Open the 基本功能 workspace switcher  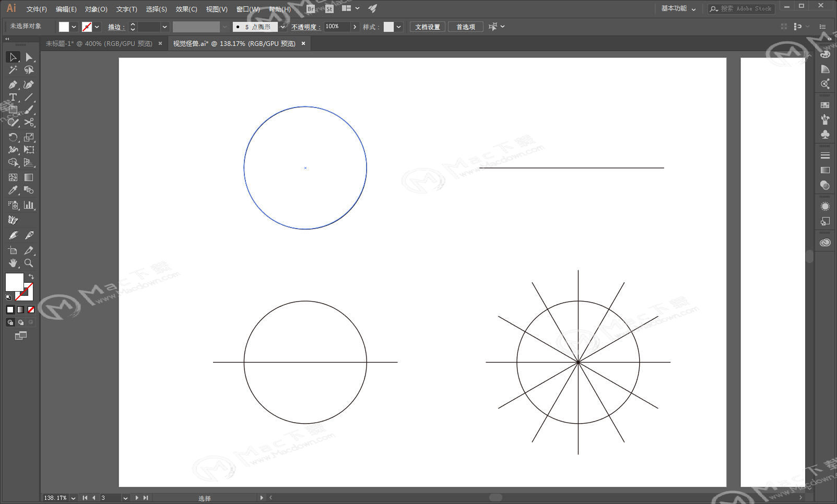[x=678, y=8]
